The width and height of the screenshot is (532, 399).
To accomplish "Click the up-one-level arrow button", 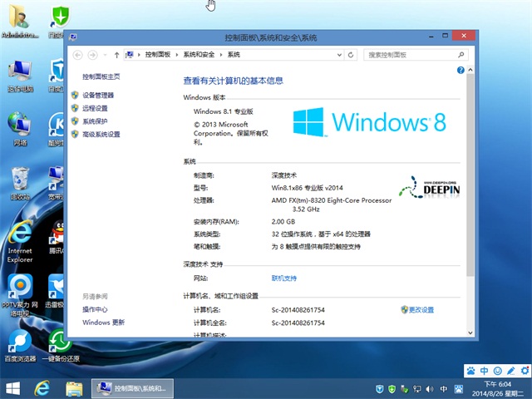I will pos(116,54).
